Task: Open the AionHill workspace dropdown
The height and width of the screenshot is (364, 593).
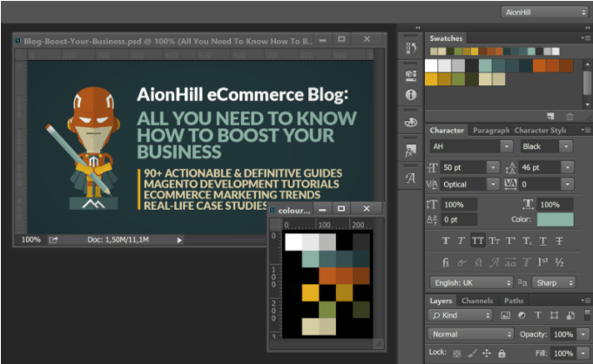Action: (x=544, y=12)
